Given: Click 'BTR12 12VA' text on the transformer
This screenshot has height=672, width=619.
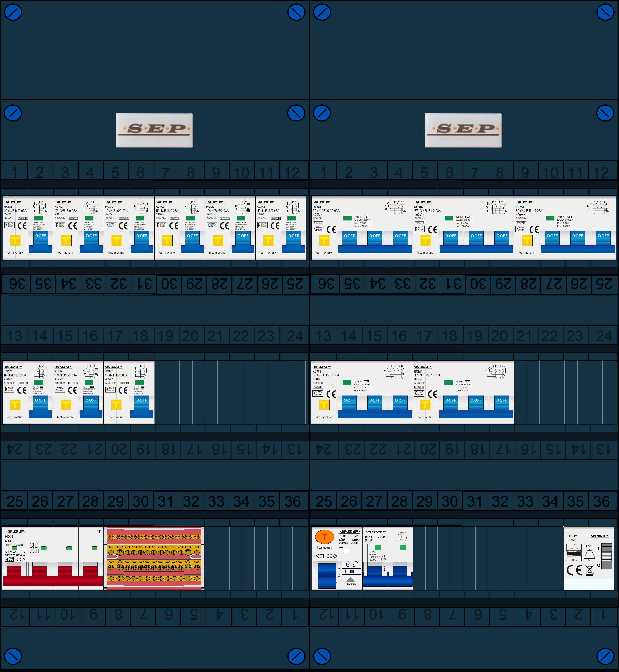Looking at the screenshot, I should pos(572,538).
